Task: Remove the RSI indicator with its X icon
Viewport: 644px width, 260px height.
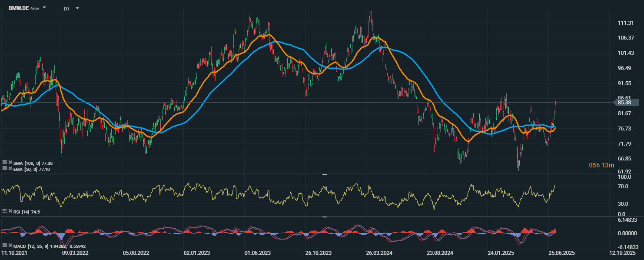Action: (x=10, y=211)
